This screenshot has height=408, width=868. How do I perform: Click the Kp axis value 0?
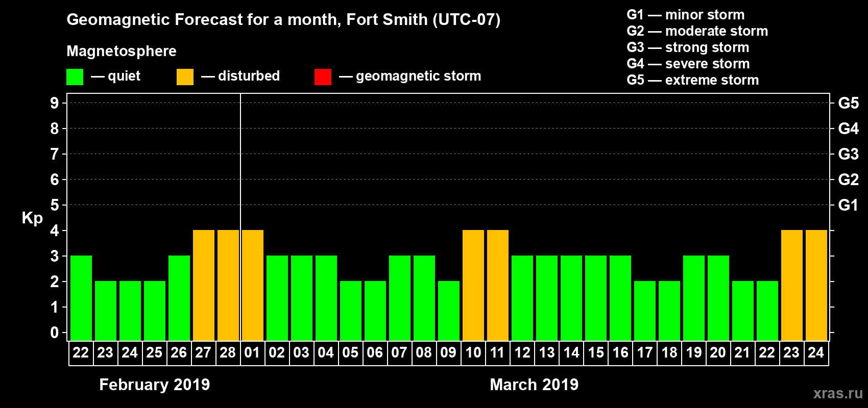[x=55, y=333]
